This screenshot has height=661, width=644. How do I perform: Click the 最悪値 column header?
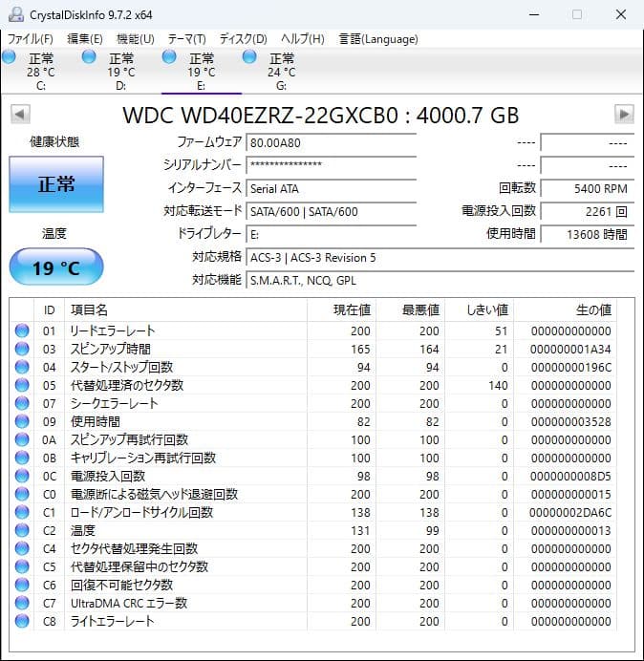[410, 309]
